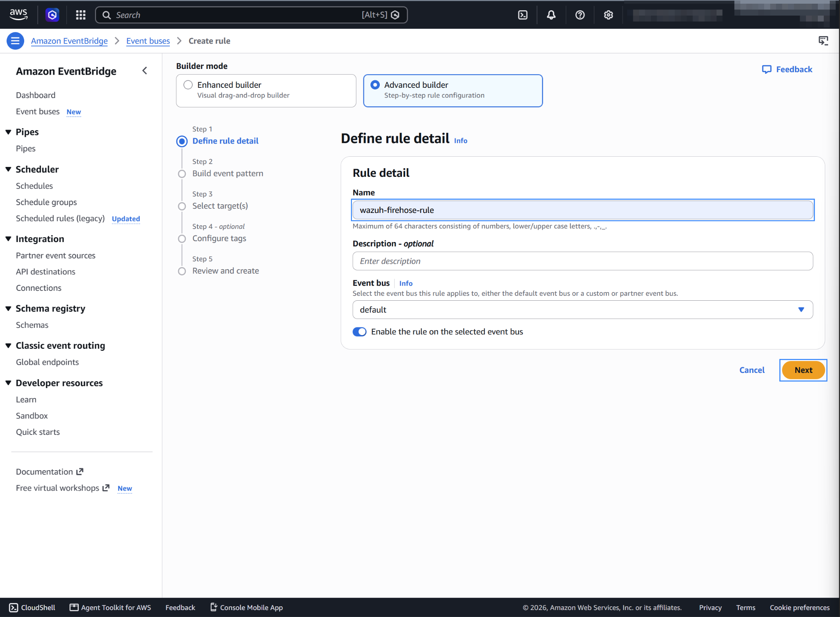This screenshot has width=840, height=617.
Task: Open Cookie preferences in the footer
Action: pyautogui.click(x=799, y=608)
